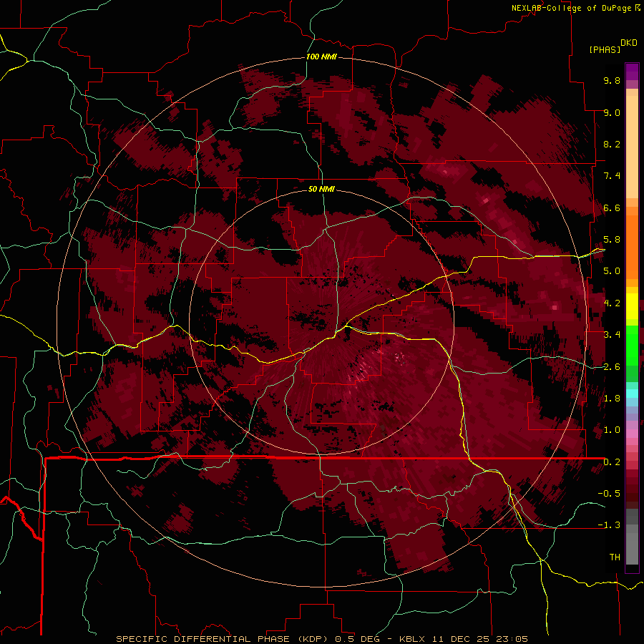Image resolution: width=644 pixels, height=644 pixels.
Task: Click the 1.0 scale label
Action: 612,430
